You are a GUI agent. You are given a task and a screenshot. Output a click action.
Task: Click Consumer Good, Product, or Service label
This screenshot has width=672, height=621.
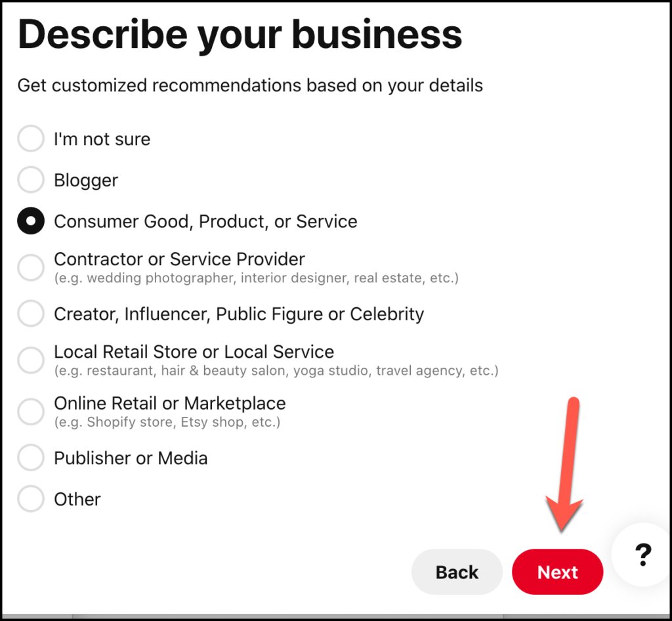point(205,221)
